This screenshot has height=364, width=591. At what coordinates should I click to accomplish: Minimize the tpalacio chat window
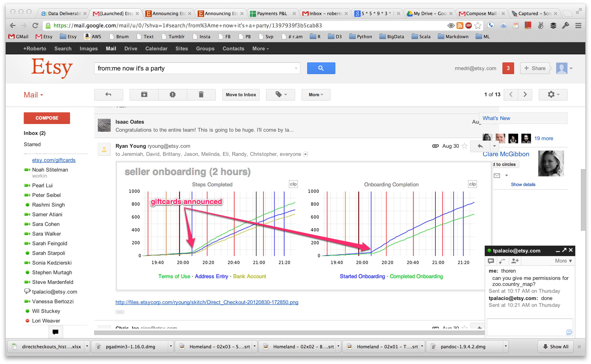tap(558, 251)
